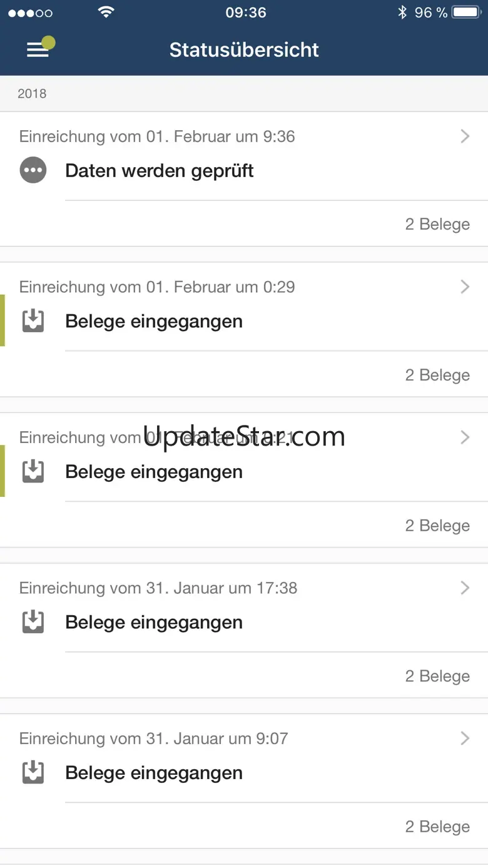Click the inbox icon for 31. Januar 9:07
This screenshot has width=488, height=868.
point(33,773)
